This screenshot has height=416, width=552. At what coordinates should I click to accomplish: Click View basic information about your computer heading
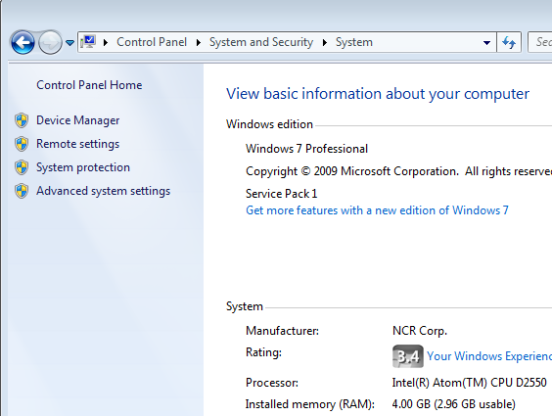click(378, 94)
